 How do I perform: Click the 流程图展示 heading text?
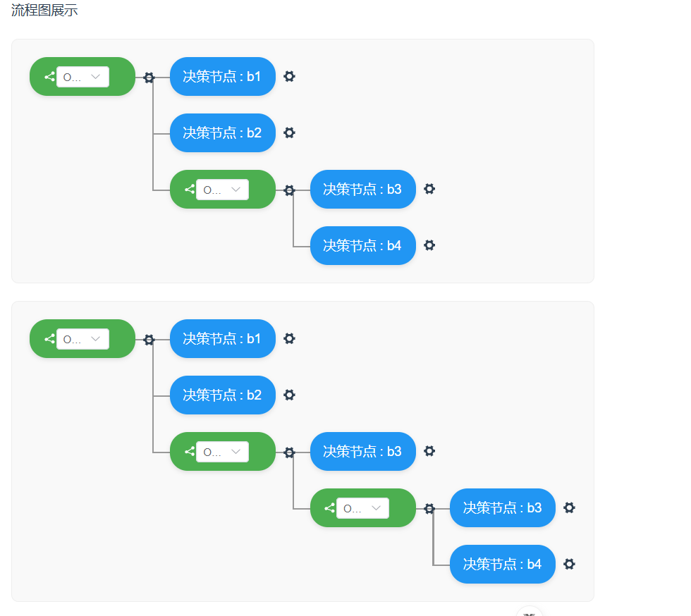click(44, 11)
